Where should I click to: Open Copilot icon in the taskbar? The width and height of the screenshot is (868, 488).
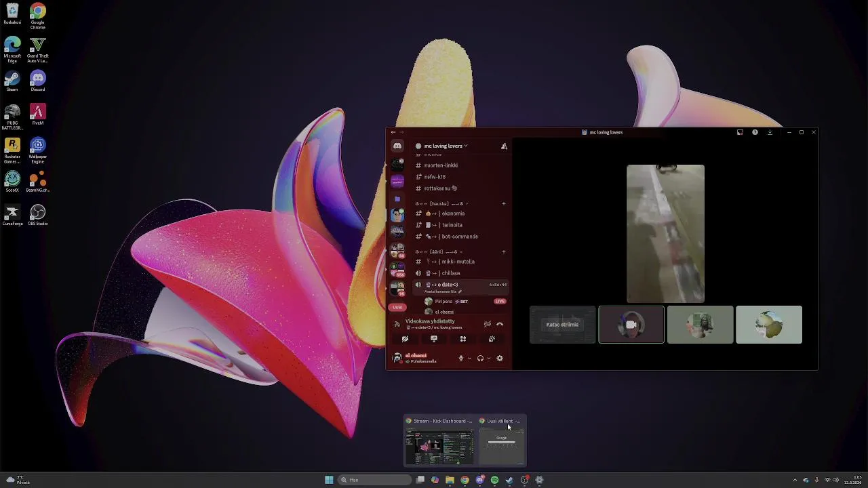click(x=435, y=480)
